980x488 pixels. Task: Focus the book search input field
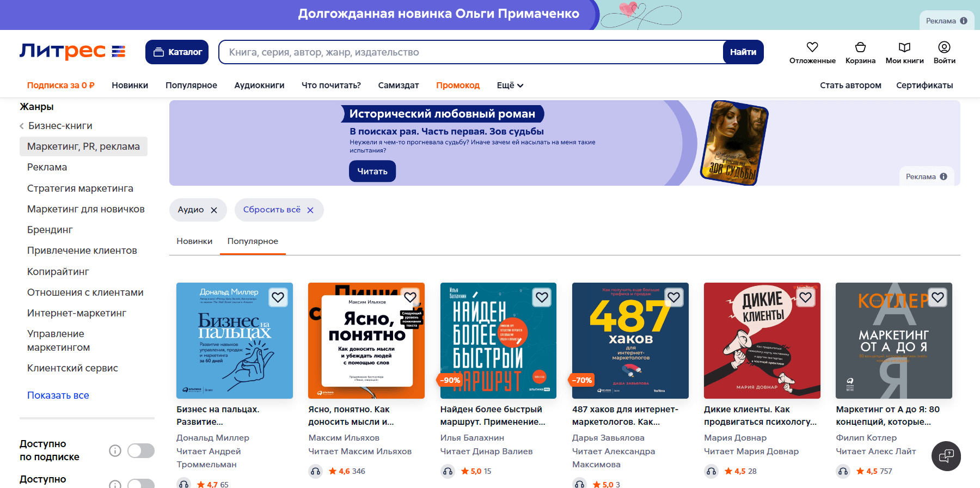click(x=471, y=52)
